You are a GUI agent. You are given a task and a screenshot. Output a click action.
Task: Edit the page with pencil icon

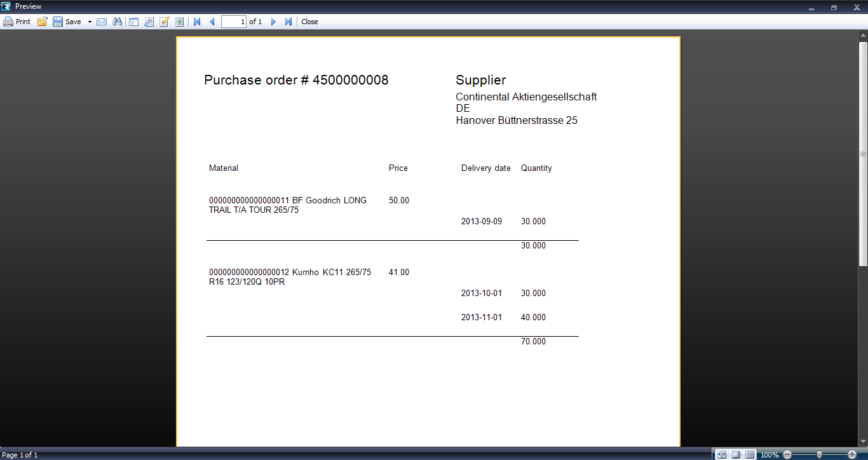(x=165, y=22)
